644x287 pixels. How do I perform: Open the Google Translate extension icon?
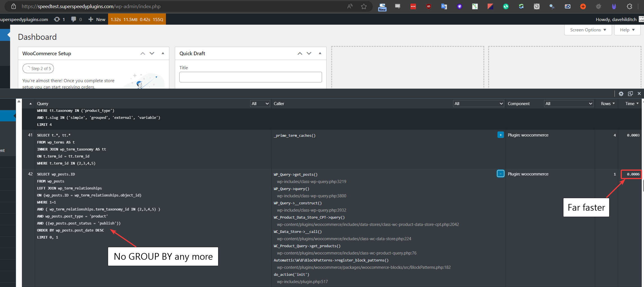(x=444, y=6)
